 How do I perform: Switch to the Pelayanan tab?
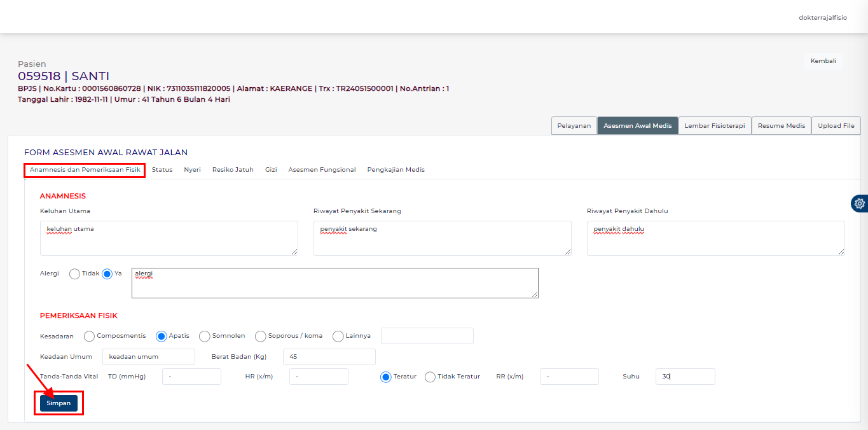click(574, 126)
